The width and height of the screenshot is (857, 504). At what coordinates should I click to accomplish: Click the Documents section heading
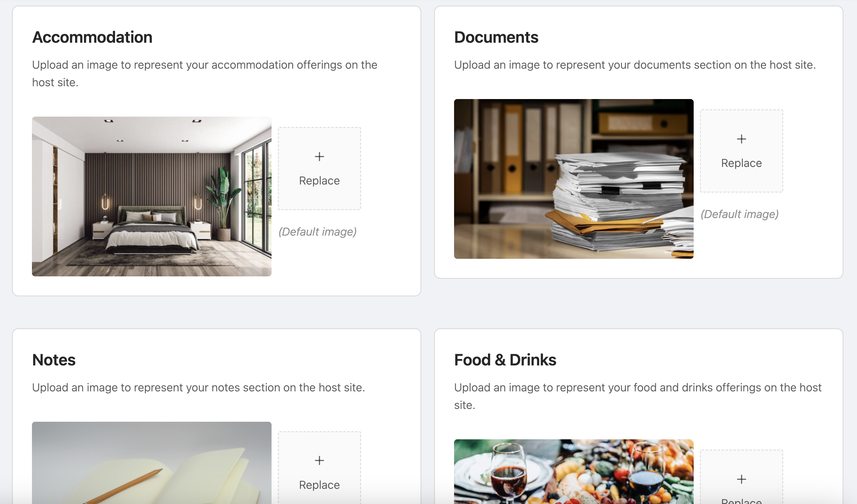(496, 37)
